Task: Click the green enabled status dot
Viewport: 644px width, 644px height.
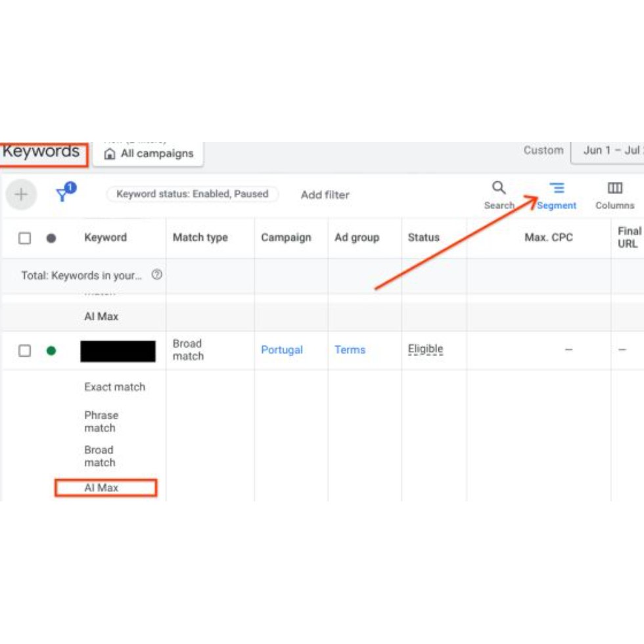Action: (51, 351)
